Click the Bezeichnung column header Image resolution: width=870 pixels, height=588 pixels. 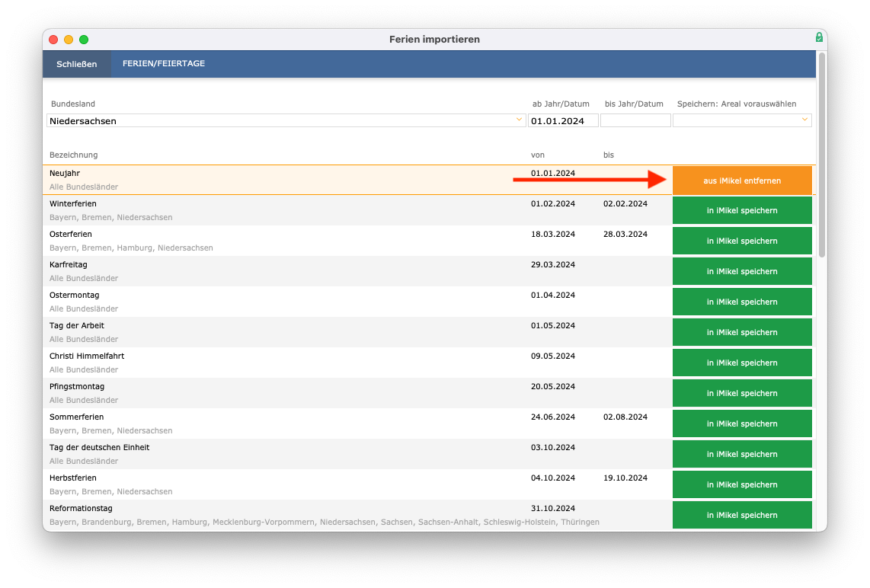coord(73,155)
